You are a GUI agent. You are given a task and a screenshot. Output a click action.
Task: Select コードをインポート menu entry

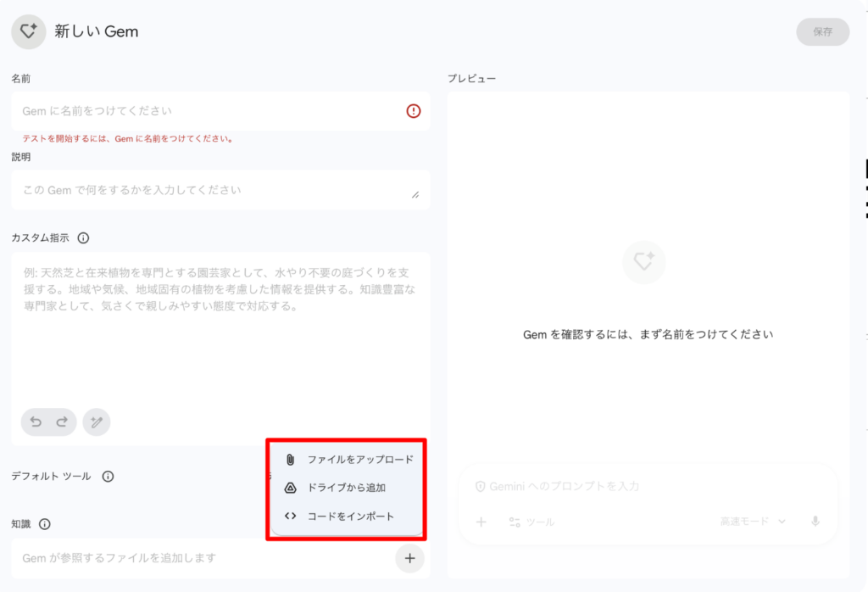coord(350,516)
